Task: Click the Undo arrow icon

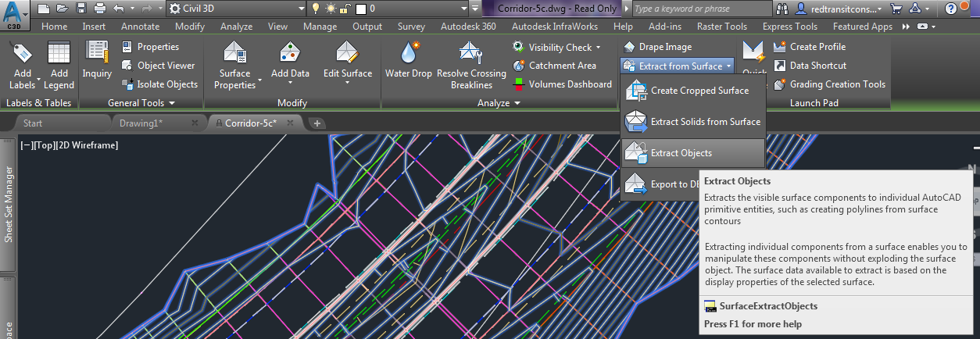Action: pos(118,9)
